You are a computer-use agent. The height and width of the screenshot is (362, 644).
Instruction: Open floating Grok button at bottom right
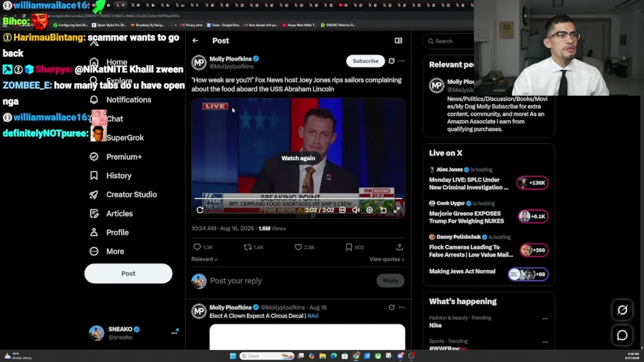tap(622, 310)
